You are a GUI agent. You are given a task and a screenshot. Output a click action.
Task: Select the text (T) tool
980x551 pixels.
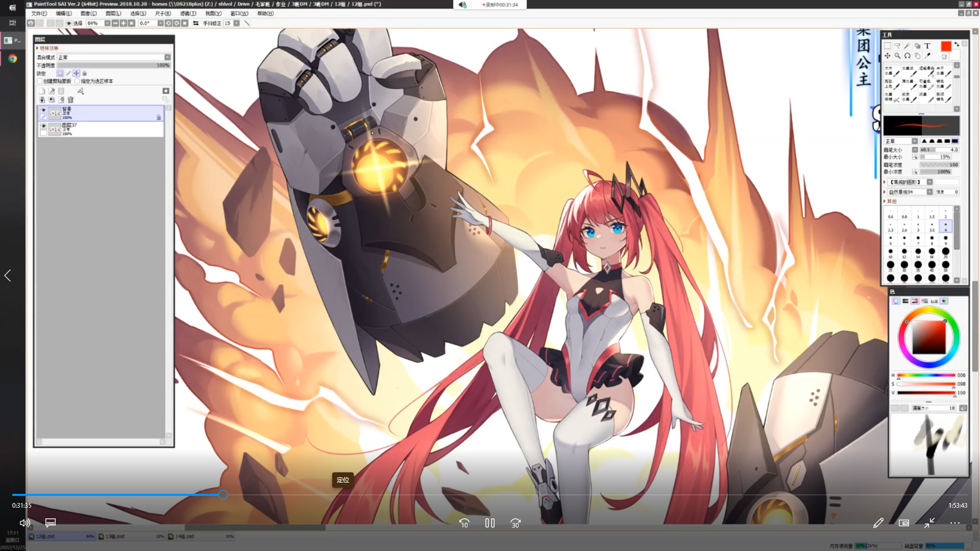click(927, 45)
